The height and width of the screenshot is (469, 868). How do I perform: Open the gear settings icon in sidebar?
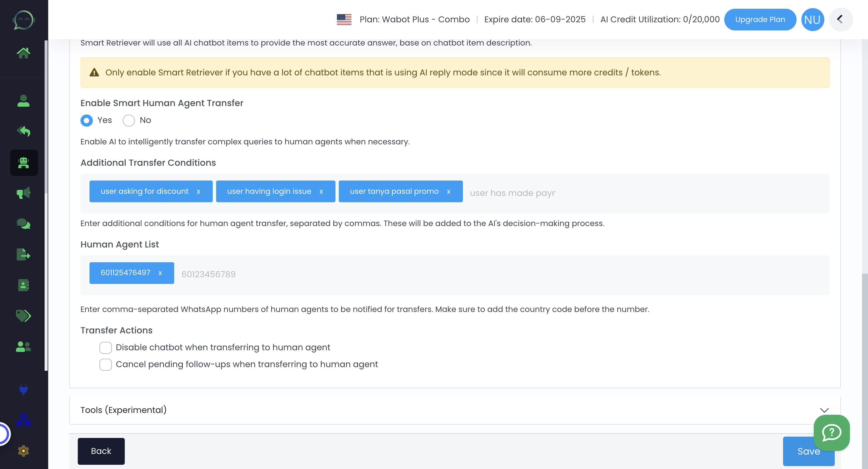(23, 451)
